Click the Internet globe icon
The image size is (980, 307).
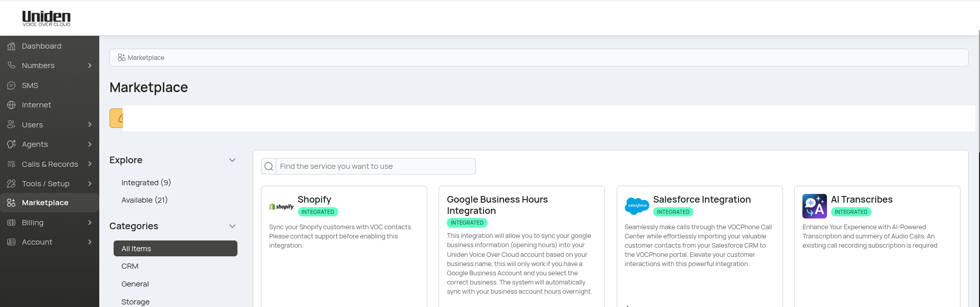coord(11,105)
